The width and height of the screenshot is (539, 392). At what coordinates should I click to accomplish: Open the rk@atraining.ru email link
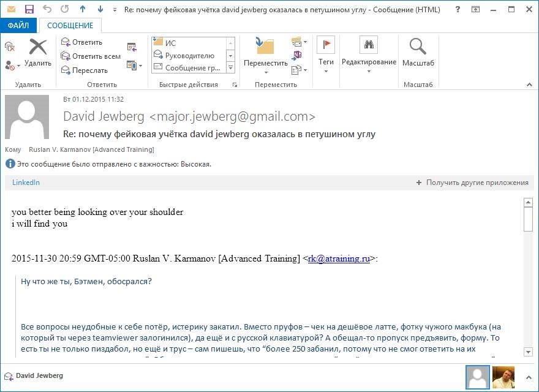pos(339,258)
